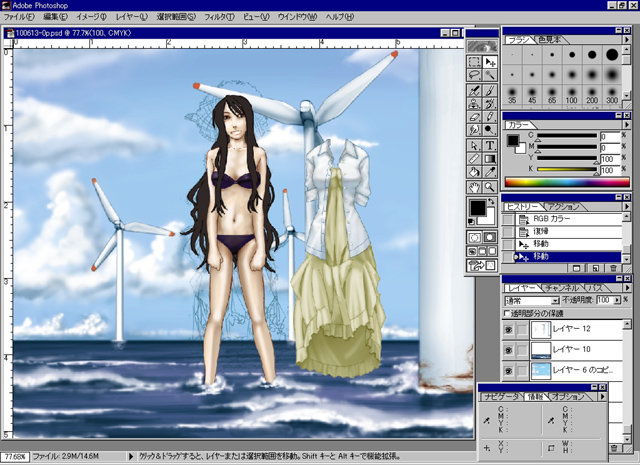640x465 pixels.
Task: Open the History palette flyout menu arrow
Action: coord(627,207)
